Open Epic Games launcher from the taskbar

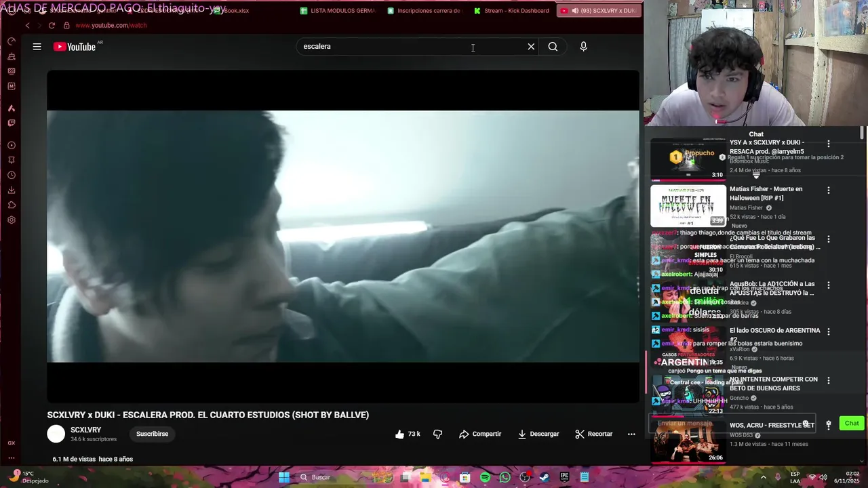click(x=564, y=477)
